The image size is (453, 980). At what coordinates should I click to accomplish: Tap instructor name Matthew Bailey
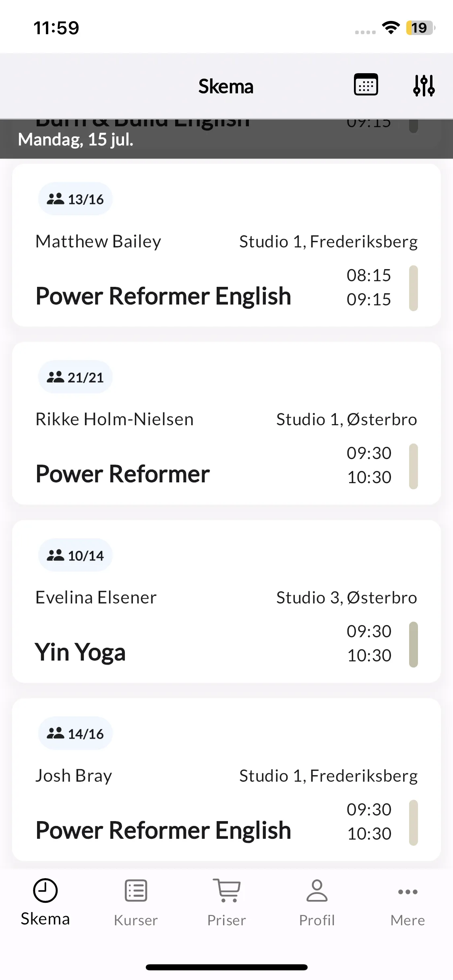(98, 241)
